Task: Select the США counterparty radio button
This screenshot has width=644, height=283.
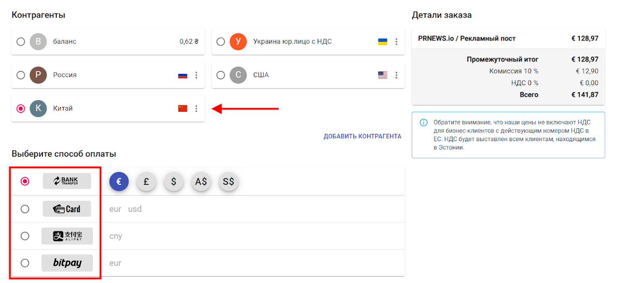Action: [221, 75]
